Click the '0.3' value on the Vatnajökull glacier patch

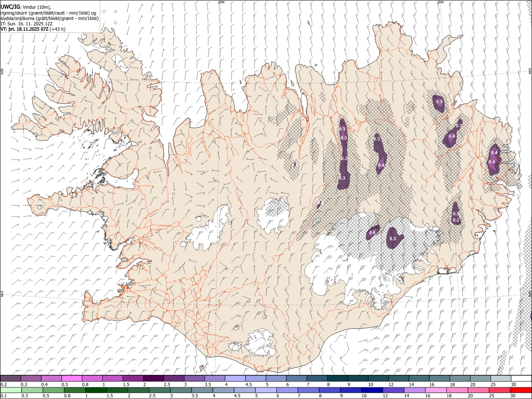tap(393, 239)
